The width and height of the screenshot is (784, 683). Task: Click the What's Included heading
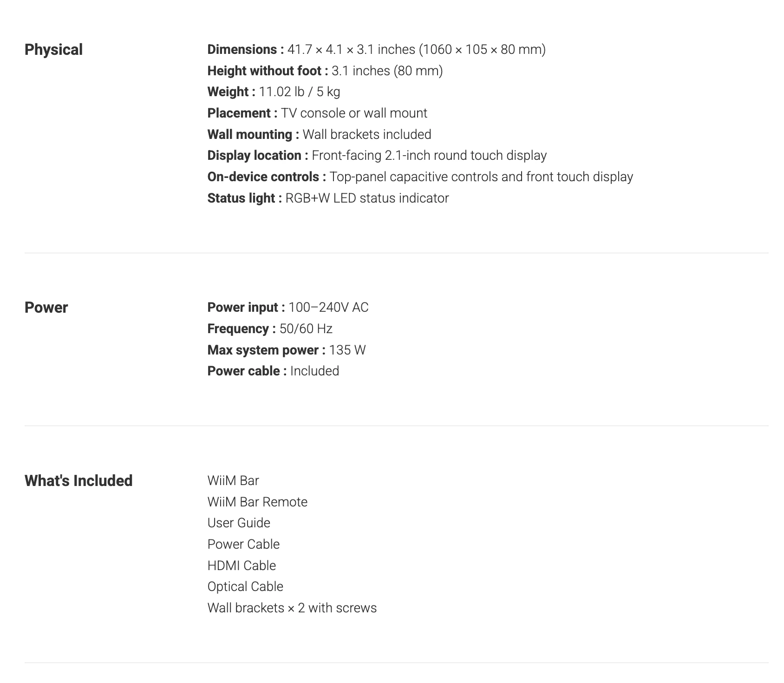[x=78, y=480]
